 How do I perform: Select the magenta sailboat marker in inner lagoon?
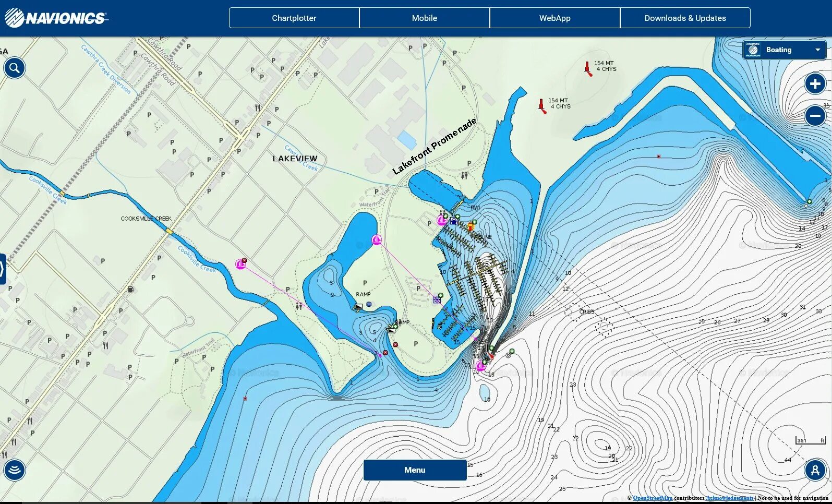(x=377, y=240)
